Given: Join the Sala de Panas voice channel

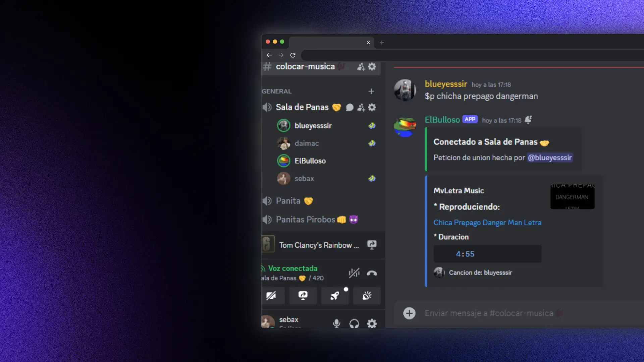Looking at the screenshot, I should (302, 107).
